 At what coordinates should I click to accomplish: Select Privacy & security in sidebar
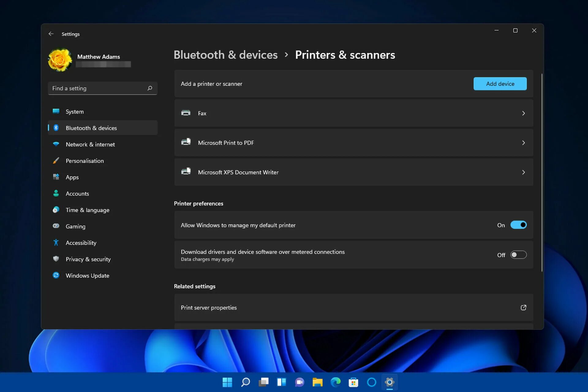[88, 259]
